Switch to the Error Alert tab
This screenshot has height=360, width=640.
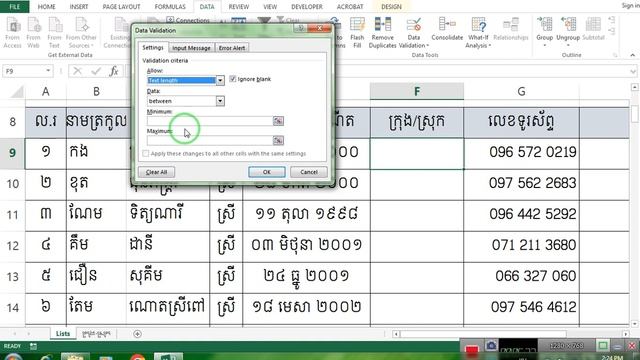coord(232,48)
